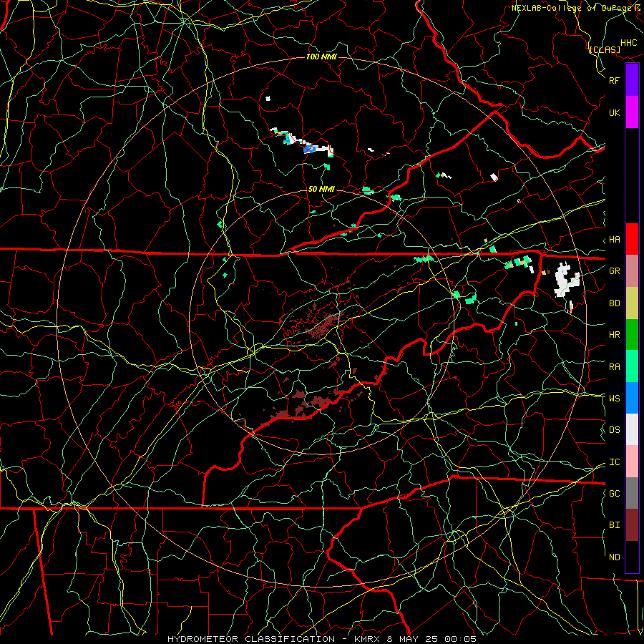Click the "50 NMI" range ring label
The image size is (644, 644).
pyautogui.click(x=321, y=189)
